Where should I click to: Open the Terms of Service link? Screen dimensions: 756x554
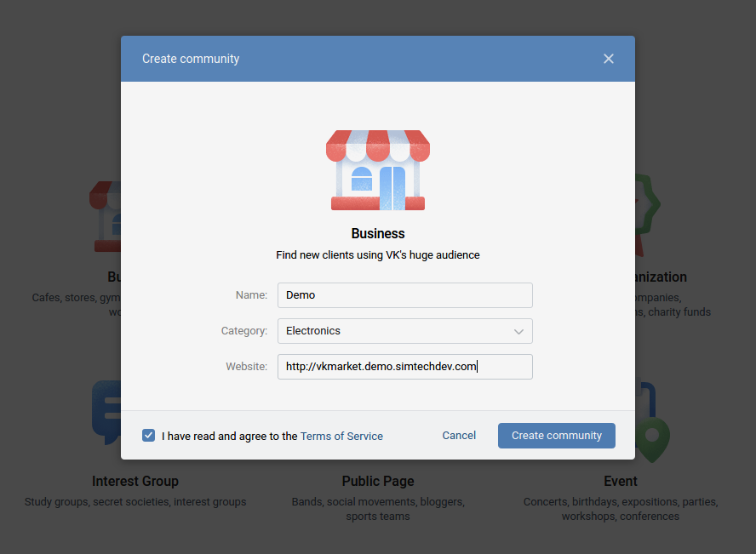pos(341,436)
